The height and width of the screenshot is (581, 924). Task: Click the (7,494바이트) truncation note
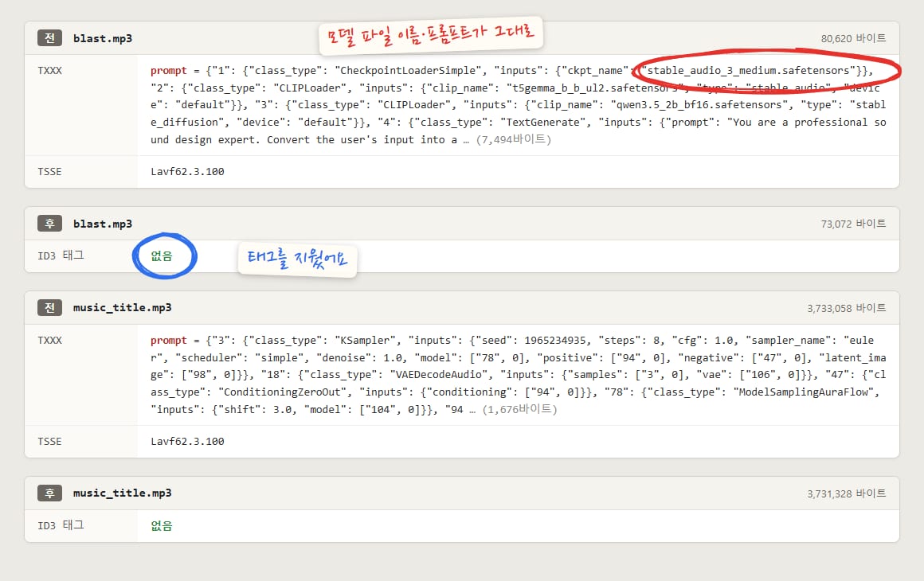(513, 139)
